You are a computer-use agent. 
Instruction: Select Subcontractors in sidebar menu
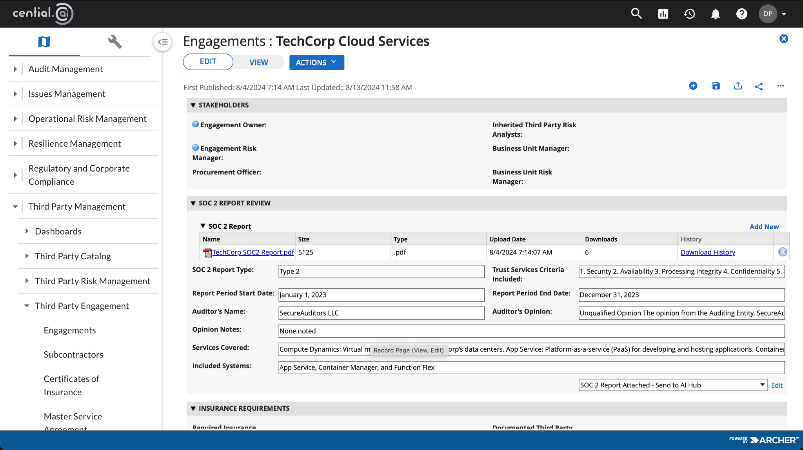coord(73,355)
